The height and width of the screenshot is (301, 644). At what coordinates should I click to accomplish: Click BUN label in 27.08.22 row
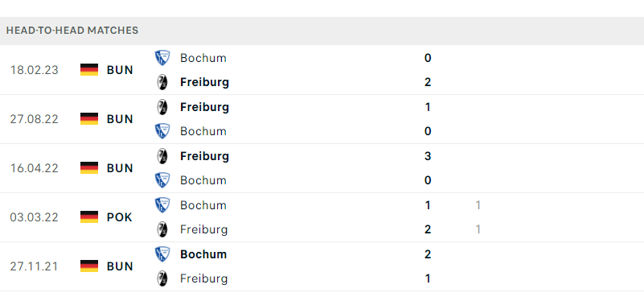coord(120,119)
